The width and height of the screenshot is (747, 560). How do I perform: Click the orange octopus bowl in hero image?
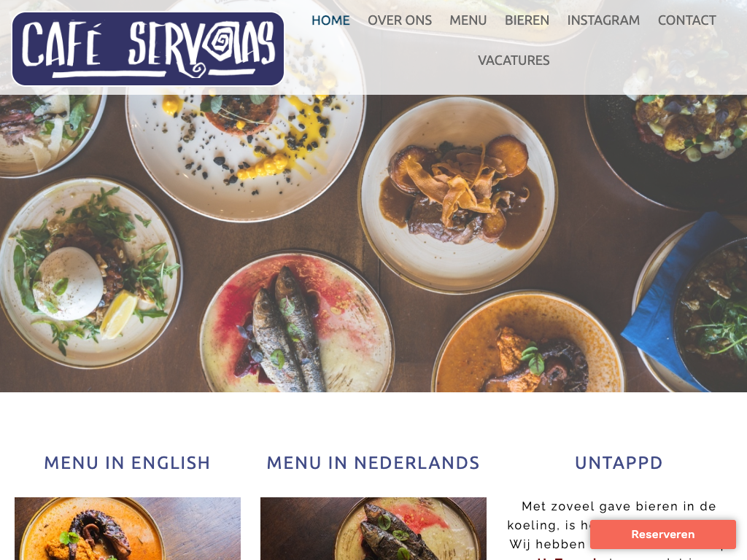tap(528, 343)
